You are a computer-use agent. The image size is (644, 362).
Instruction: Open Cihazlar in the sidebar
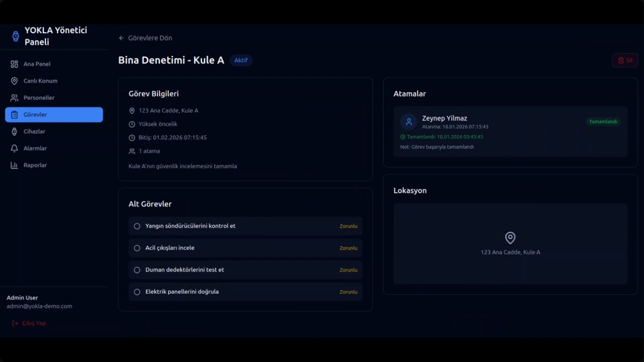click(x=54, y=131)
